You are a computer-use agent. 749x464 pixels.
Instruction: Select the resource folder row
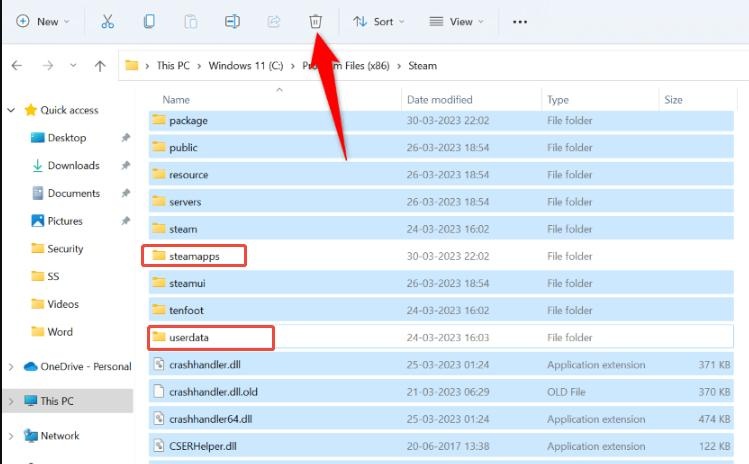click(441, 174)
